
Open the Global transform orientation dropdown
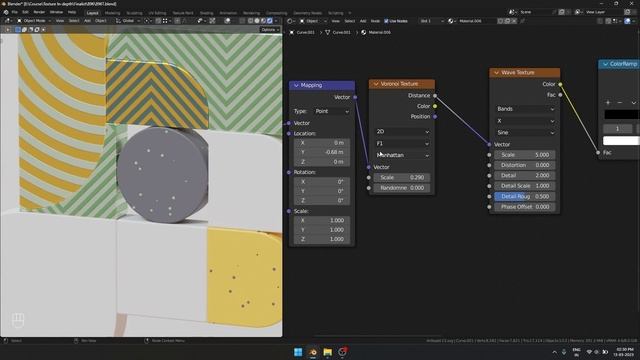128,21
